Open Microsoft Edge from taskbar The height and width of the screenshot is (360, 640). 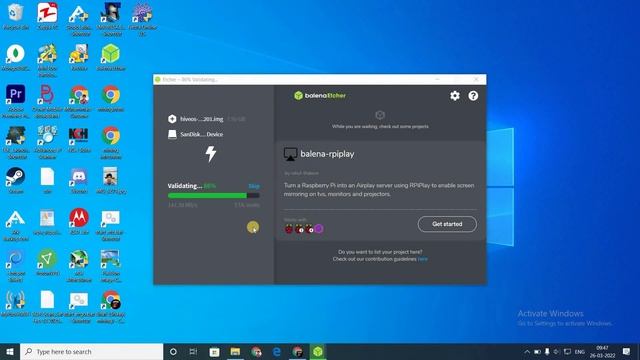(x=277, y=351)
